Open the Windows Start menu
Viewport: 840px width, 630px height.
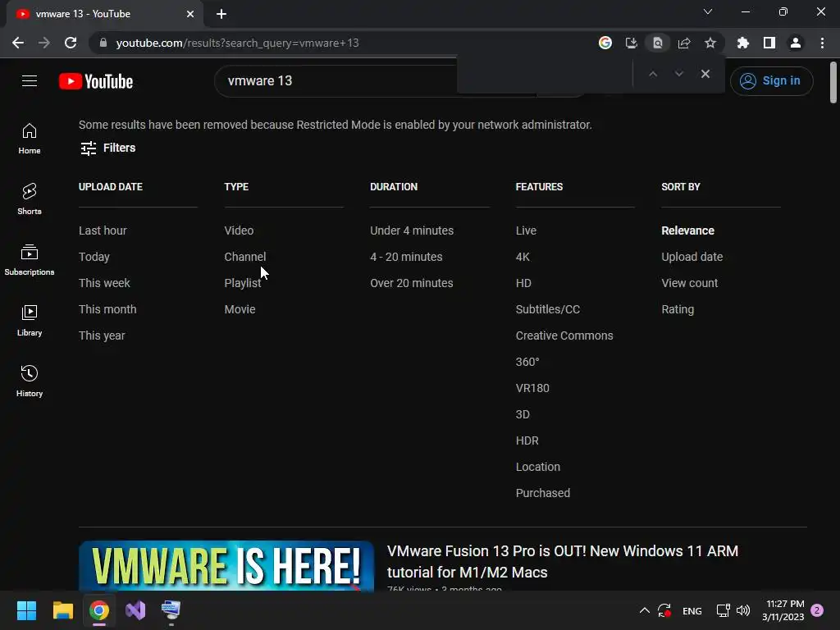click(x=26, y=610)
